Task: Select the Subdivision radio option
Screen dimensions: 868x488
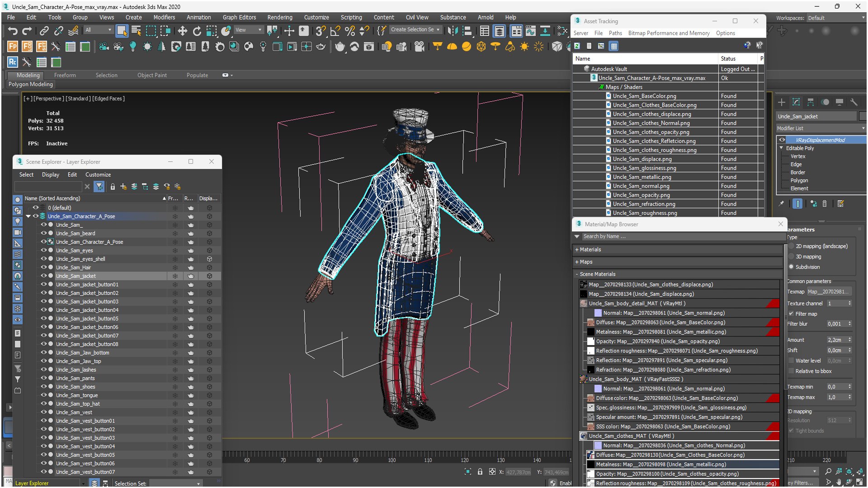Action: [x=792, y=267]
